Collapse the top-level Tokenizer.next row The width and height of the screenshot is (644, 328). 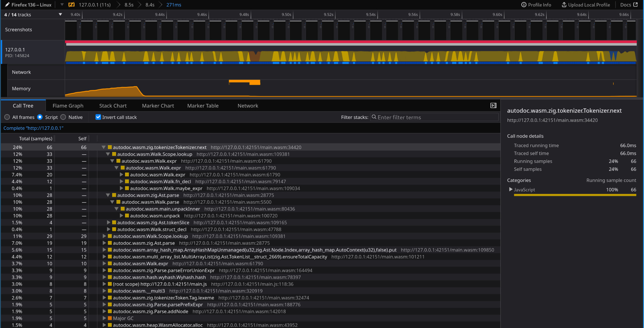coord(104,147)
